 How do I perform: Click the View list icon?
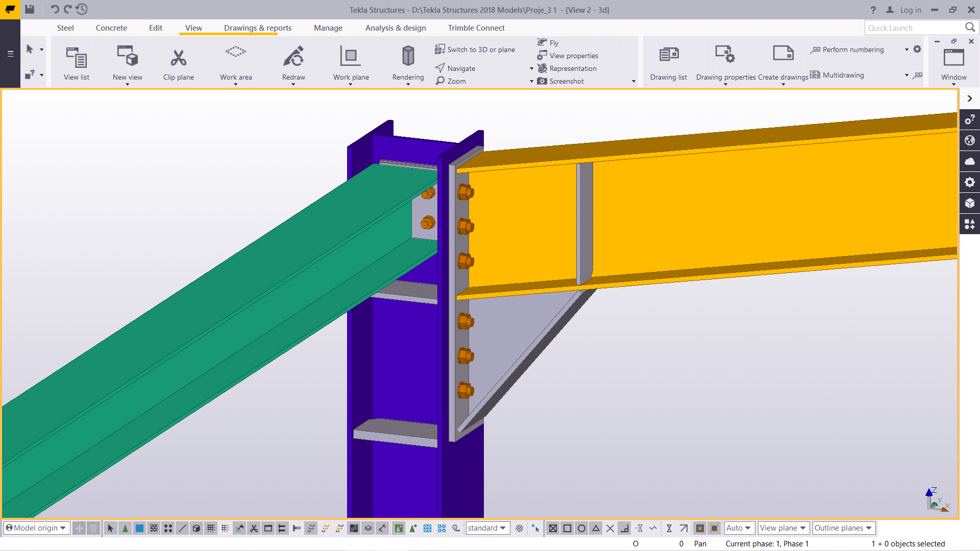[77, 58]
